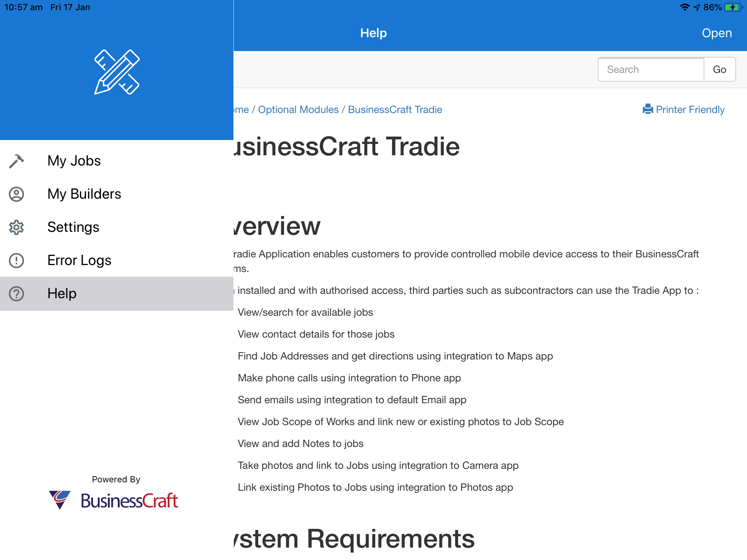The image size is (747, 560).
Task: Tap the gear icon for Settings
Action: (x=16, y=227)
